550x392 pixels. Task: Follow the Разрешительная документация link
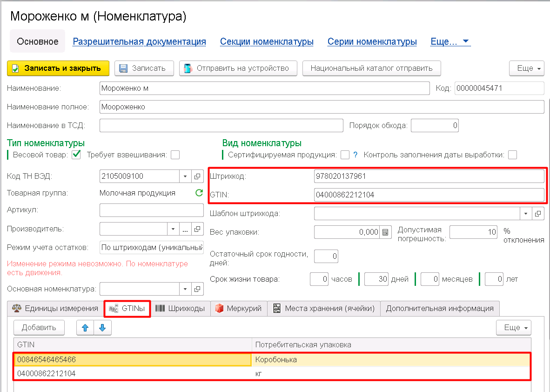(139, 41)
